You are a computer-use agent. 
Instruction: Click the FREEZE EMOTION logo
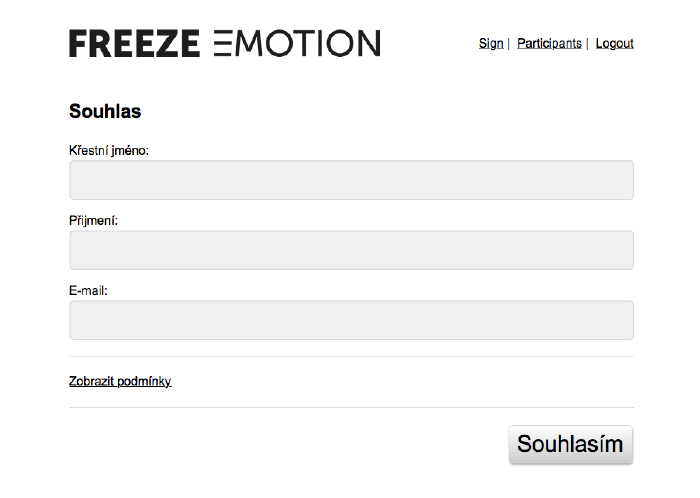(225, 43)
